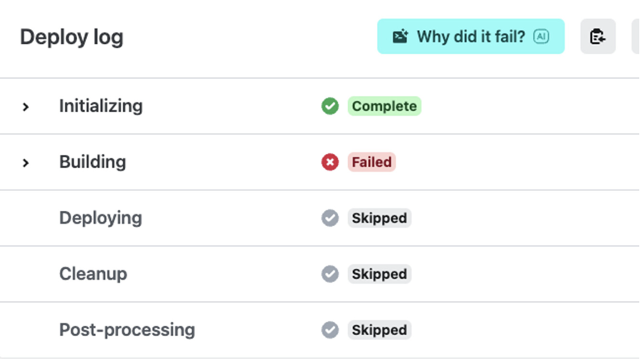Viewport: 644px width, 359px height.
Task: Open the partially visible button at far right
Action: click(x=638, y=37)
